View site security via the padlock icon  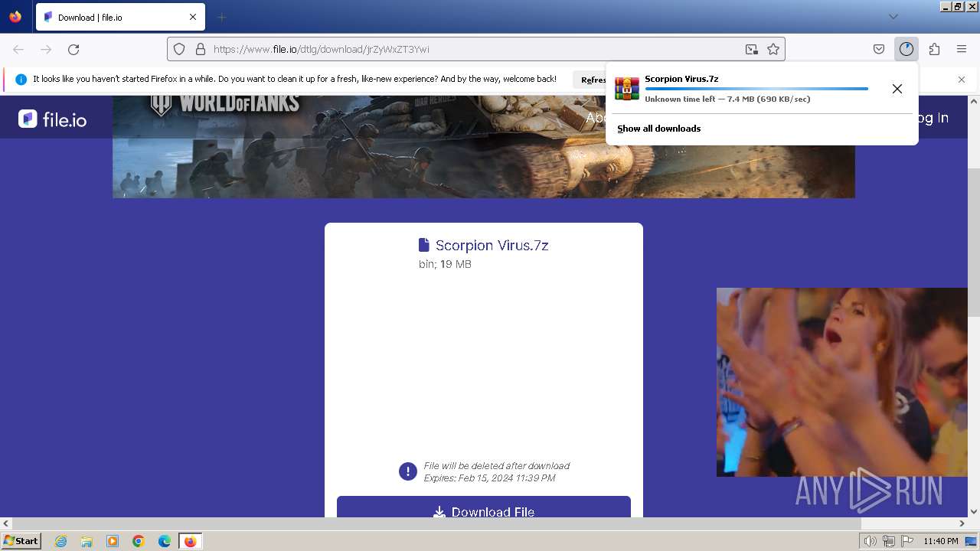pyautogui.click(x=201, y=49)
